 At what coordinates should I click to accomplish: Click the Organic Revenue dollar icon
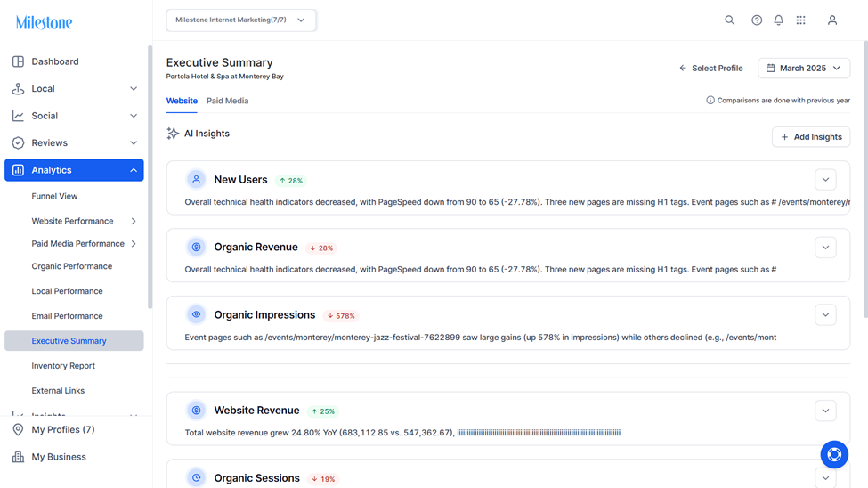coord(196,247)
